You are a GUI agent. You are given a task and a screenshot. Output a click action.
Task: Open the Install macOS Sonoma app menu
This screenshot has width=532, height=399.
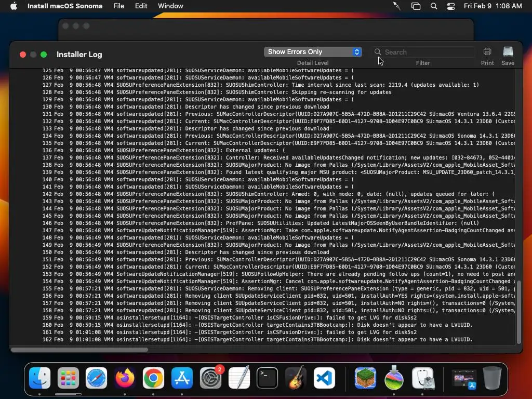point(65,6)
